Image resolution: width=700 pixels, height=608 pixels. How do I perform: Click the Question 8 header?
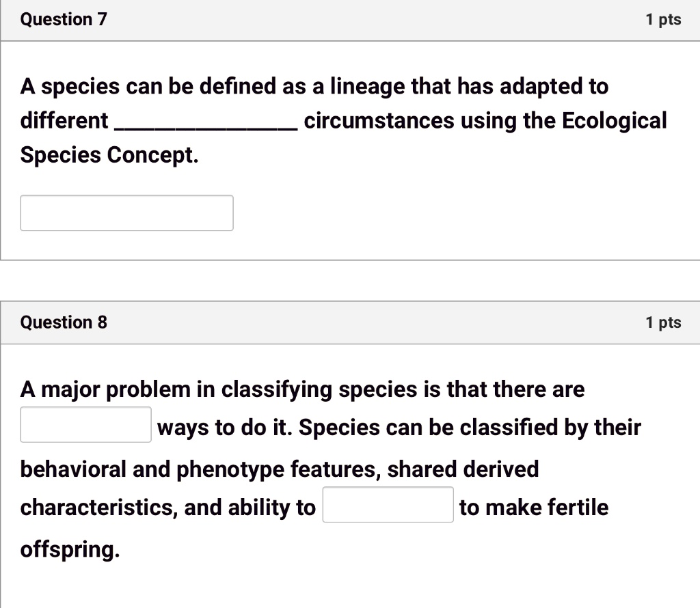[63, 322]
